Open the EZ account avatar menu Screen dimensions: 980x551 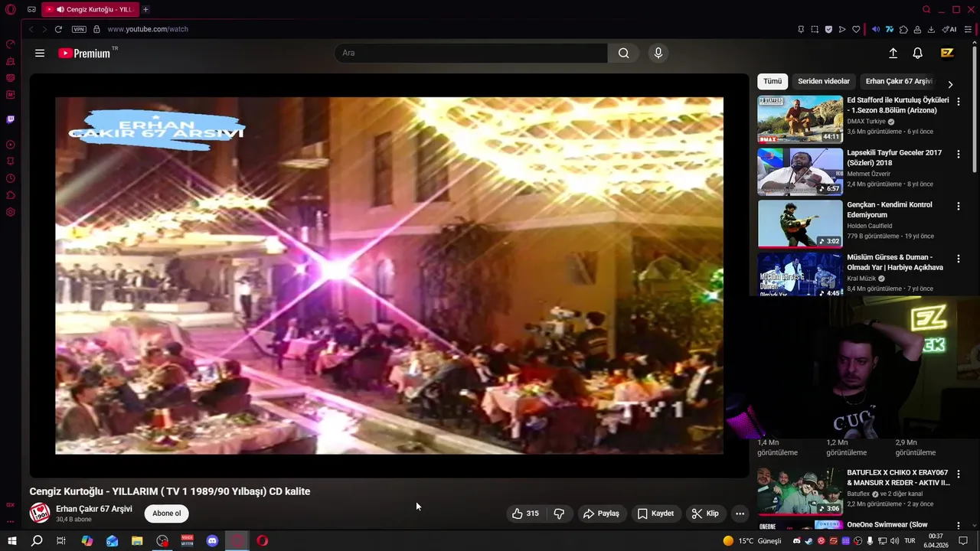click(x=947, y=53)
